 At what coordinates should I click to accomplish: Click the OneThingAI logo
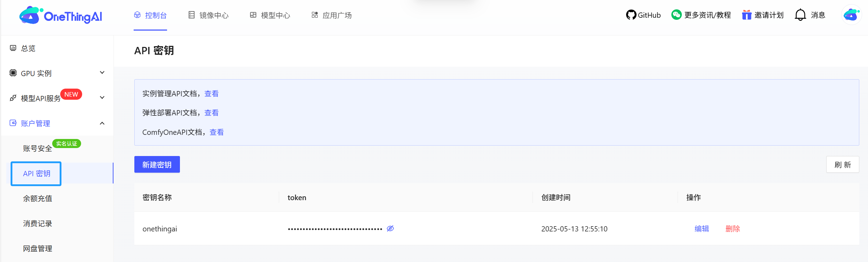pyautogui.click(x=61, y=16)
